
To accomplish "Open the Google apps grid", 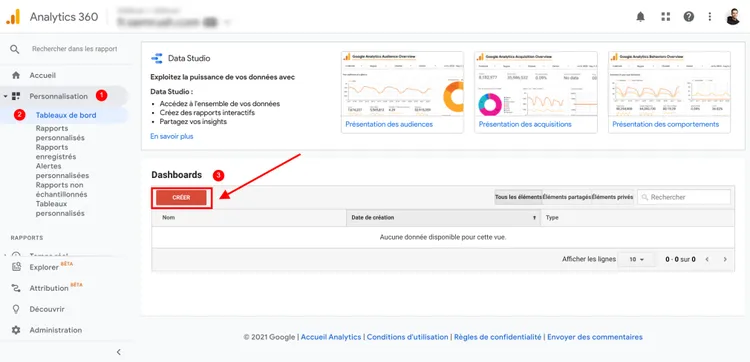I will (665, 17).
